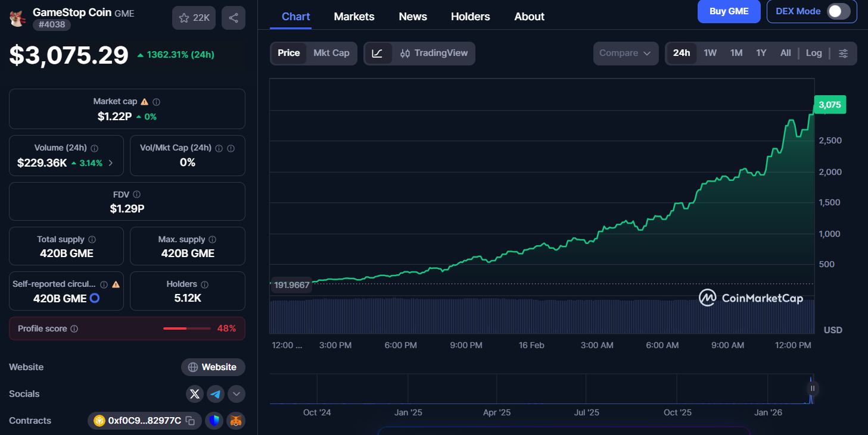Expand Volume (24h) details arrow
This screenshot has height=435, width=868.
[110, 163]
